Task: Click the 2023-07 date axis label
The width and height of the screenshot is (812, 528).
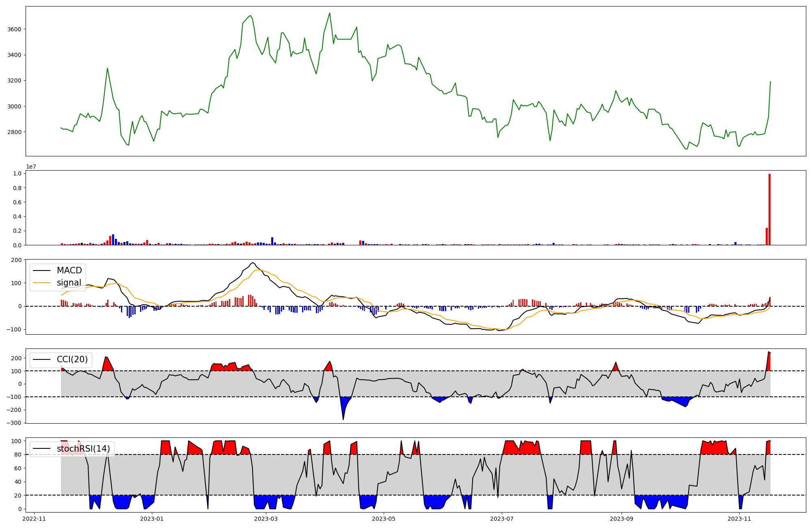Action: (502, 519)
